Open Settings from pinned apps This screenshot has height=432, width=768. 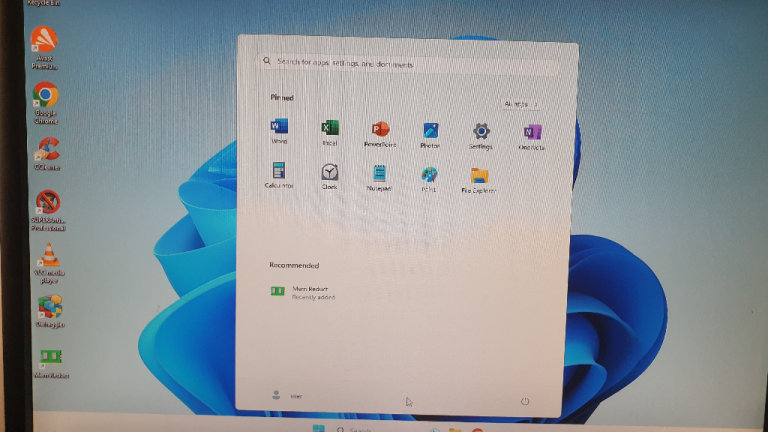(x=481, y=131)
